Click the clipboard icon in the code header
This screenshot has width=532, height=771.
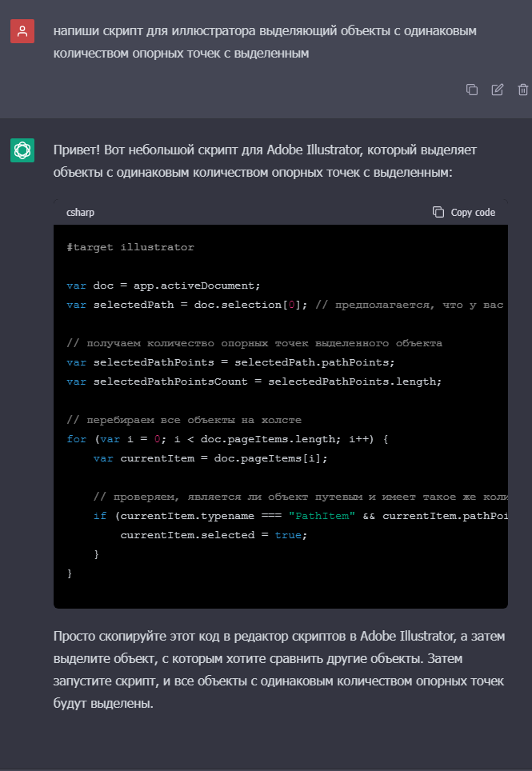point(438,212)
